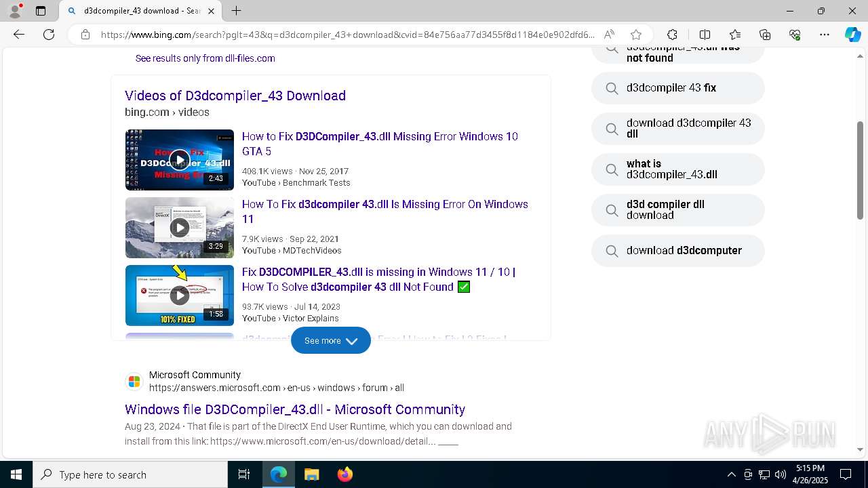
Task: Search suggestion download d3dcompiler 43 dll
Action: 678,129
